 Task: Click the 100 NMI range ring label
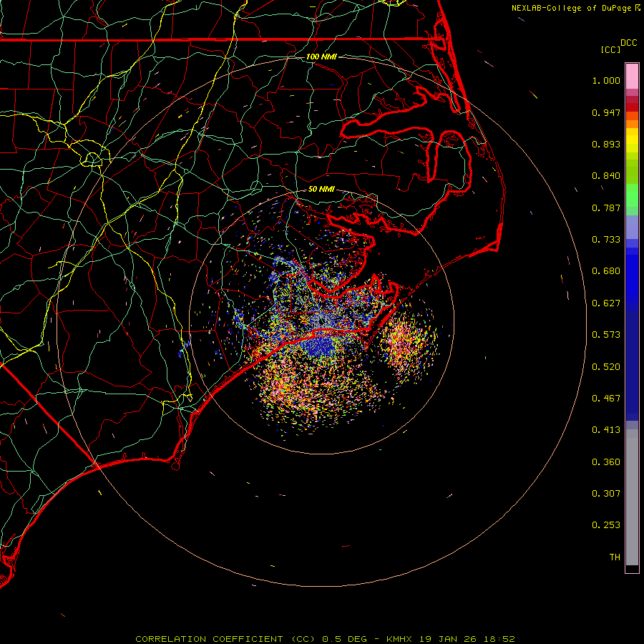tap(321, 57)
